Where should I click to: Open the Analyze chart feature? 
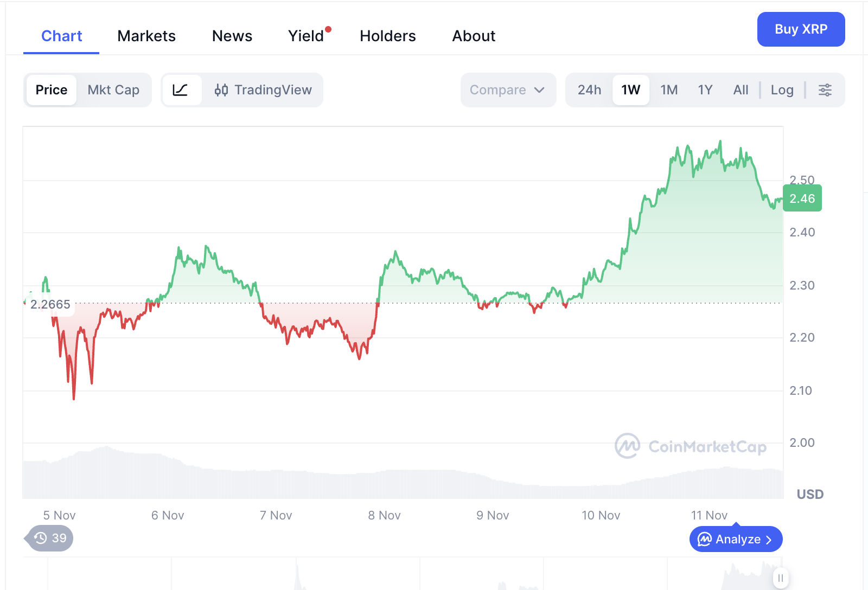[735, 539]
